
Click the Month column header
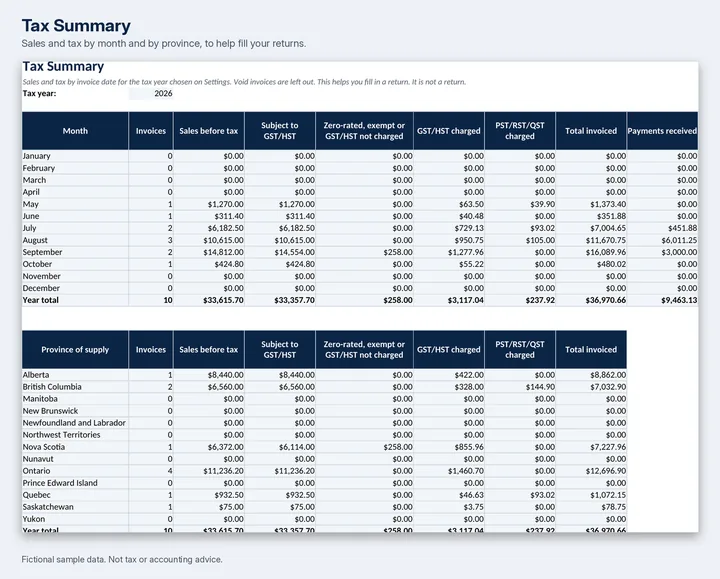pyautogui.click(x=75, y=131)
